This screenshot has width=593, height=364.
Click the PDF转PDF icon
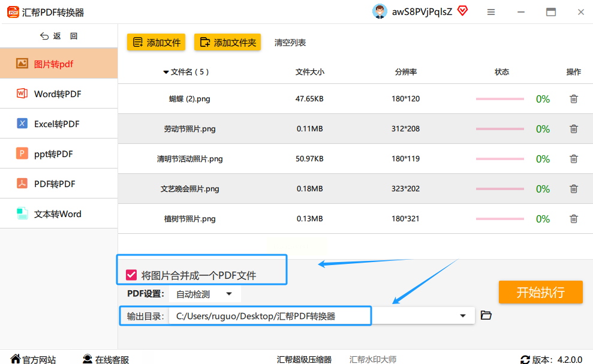[x=22, y=183]
